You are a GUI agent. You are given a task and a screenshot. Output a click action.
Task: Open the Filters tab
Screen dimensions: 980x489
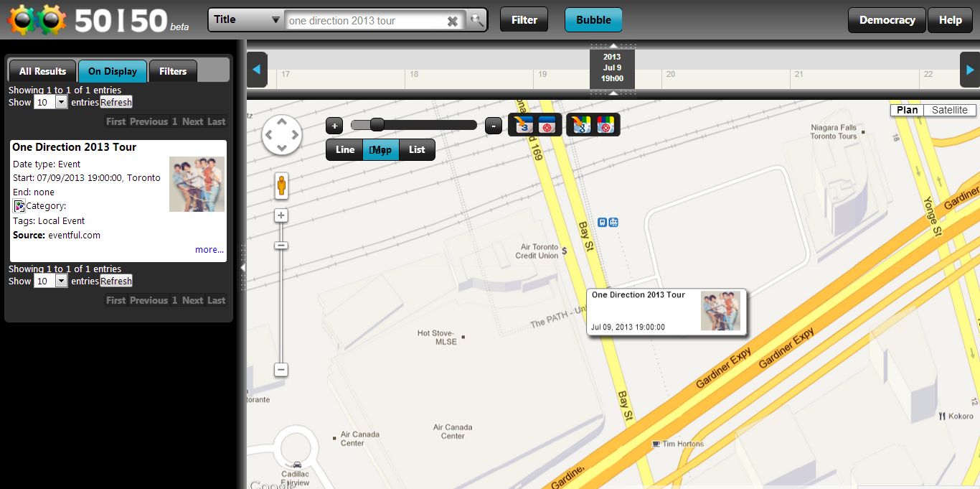tap(173, 71)
